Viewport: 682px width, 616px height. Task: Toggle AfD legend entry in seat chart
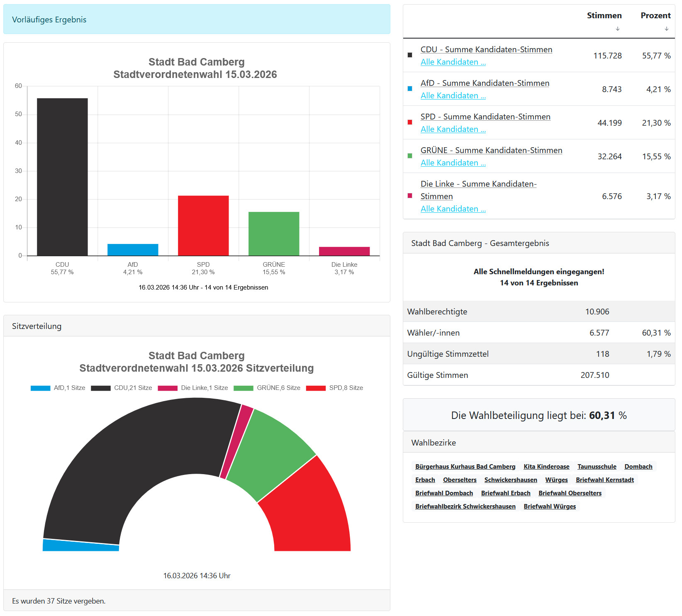click(58, 388)
